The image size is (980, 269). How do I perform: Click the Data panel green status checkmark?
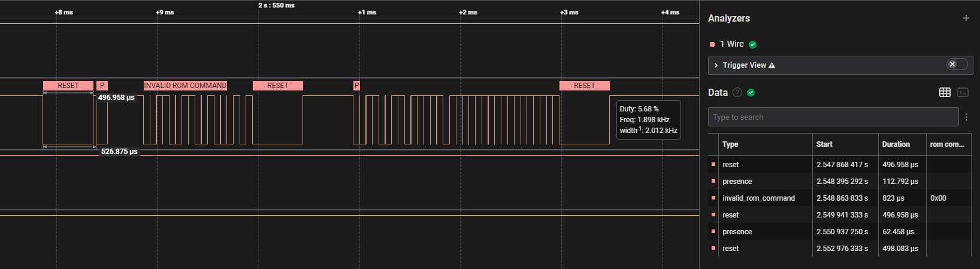click(x=751, y=92)
